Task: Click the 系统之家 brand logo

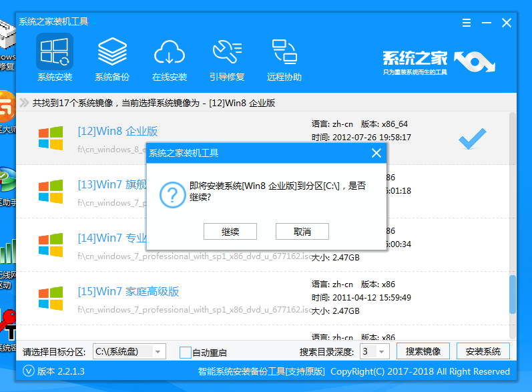Action: 439,61
